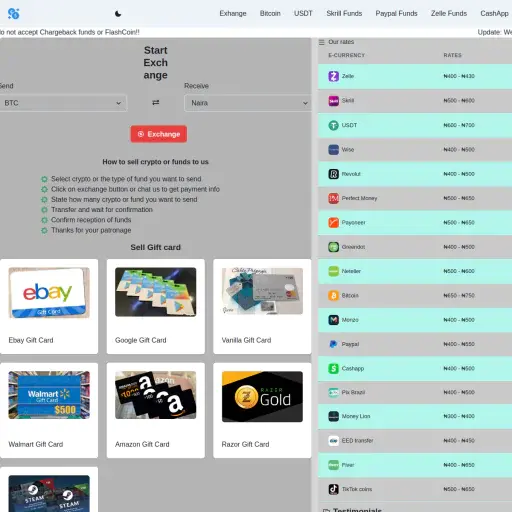
Task: Click the site logo icon
Action: 13,14
